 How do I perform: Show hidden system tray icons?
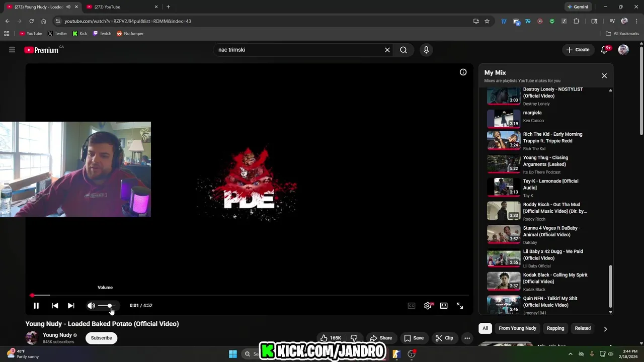[570, 354]
